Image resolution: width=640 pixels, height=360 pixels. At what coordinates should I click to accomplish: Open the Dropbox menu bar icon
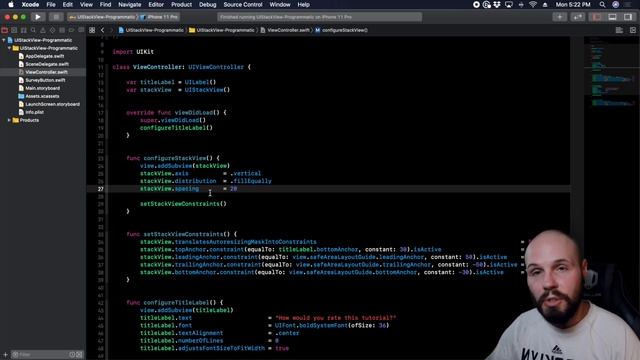coord(497,5)
